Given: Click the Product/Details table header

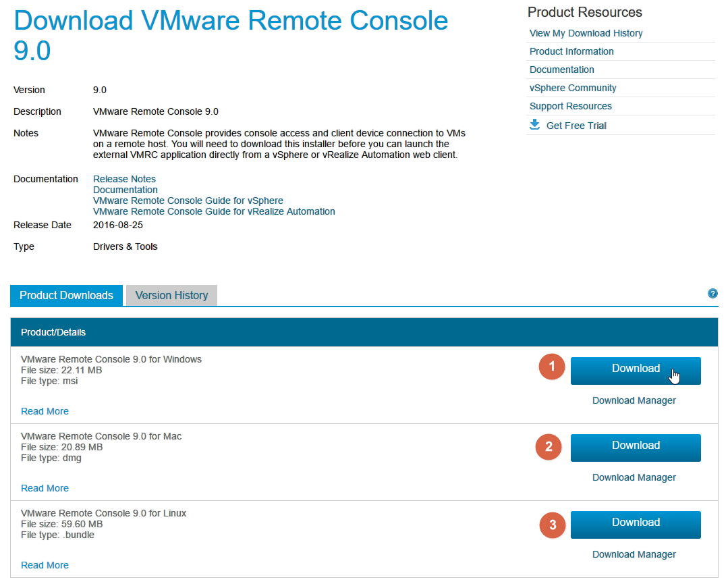Looking at the screenshot, I should [364, 332].
